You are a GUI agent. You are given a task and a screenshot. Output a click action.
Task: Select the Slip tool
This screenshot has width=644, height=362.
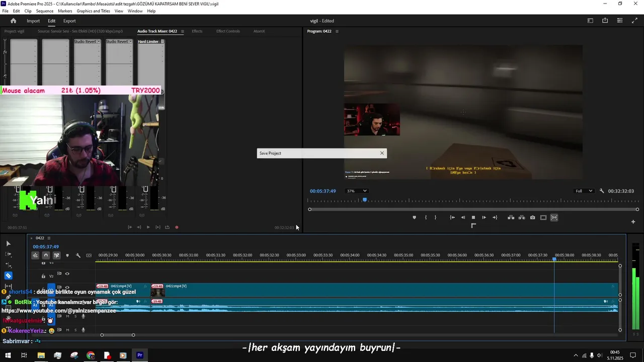8,287
